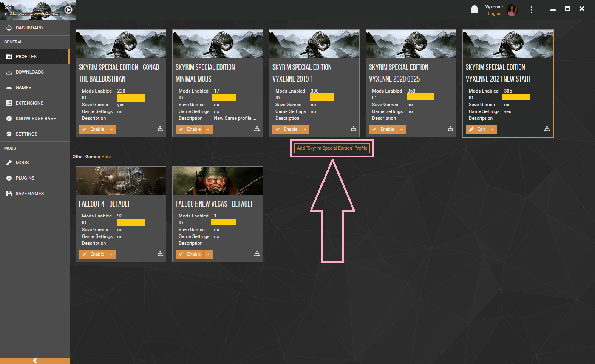Image resolution: width=595 pixels, height=364 pixels.
Task: Click the Extensions icon in the sidebar
Action: pyautogui.click(x=9, y=103)
